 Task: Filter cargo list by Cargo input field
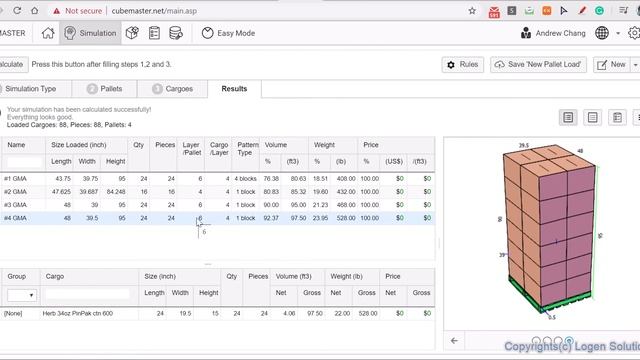(87, 294)
